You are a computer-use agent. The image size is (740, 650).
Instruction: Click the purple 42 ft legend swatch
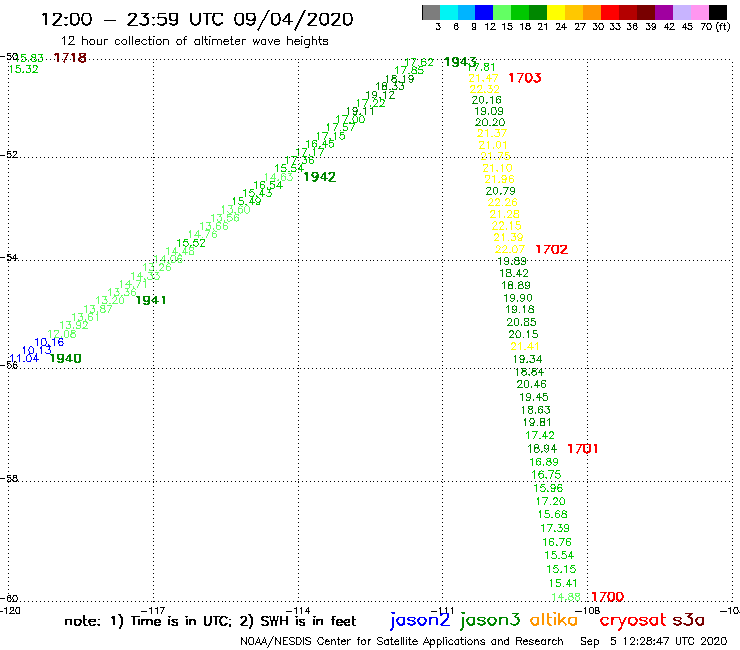pos(664,12)
